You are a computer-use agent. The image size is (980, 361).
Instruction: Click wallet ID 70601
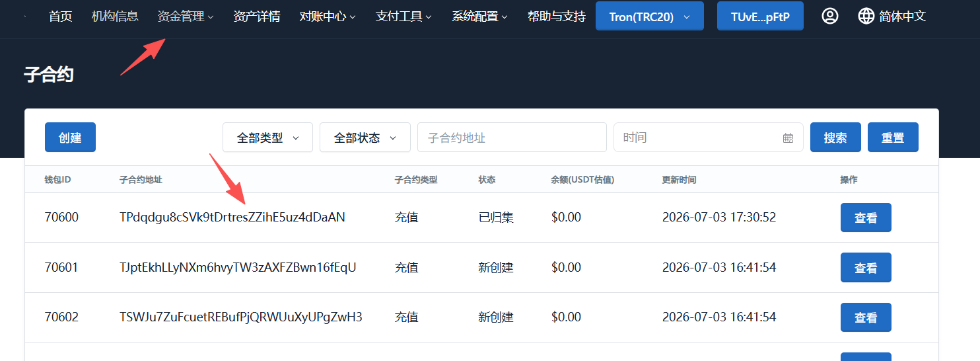[x=61, y=267]
